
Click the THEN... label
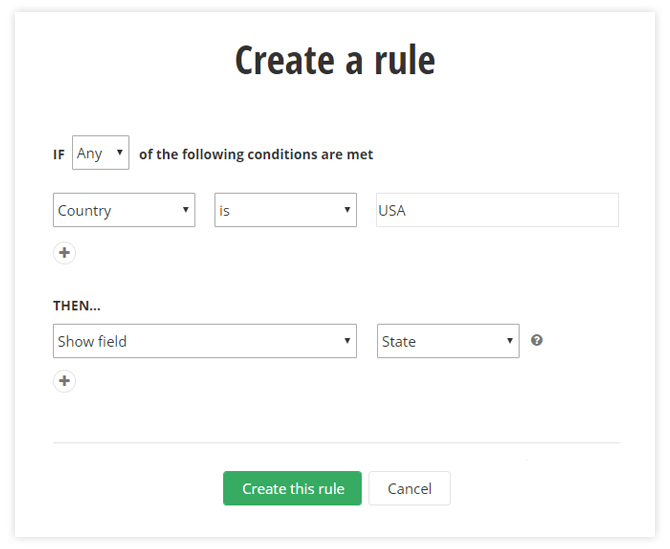pyautogui.click(x=77, y=305)
